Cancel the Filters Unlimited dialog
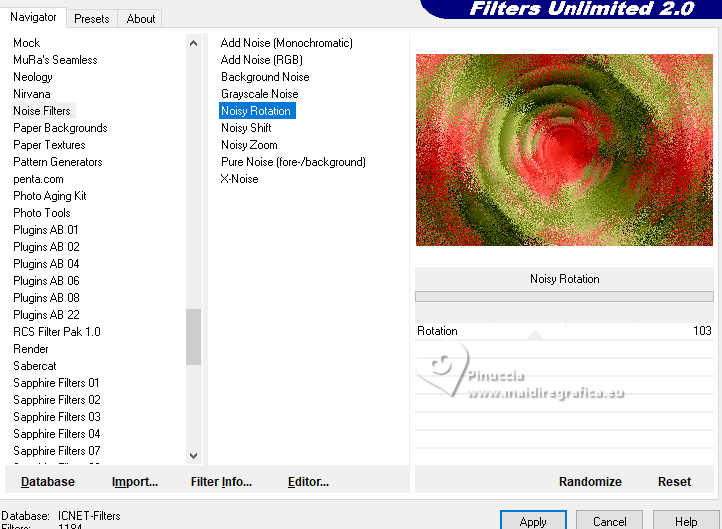 coord(609,521)
